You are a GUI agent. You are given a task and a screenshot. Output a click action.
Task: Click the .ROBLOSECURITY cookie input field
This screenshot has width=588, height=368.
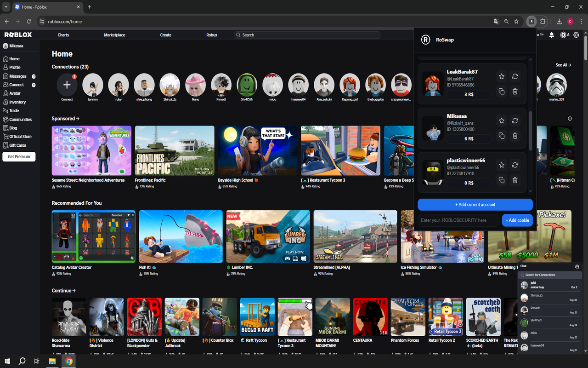point(458,220)
